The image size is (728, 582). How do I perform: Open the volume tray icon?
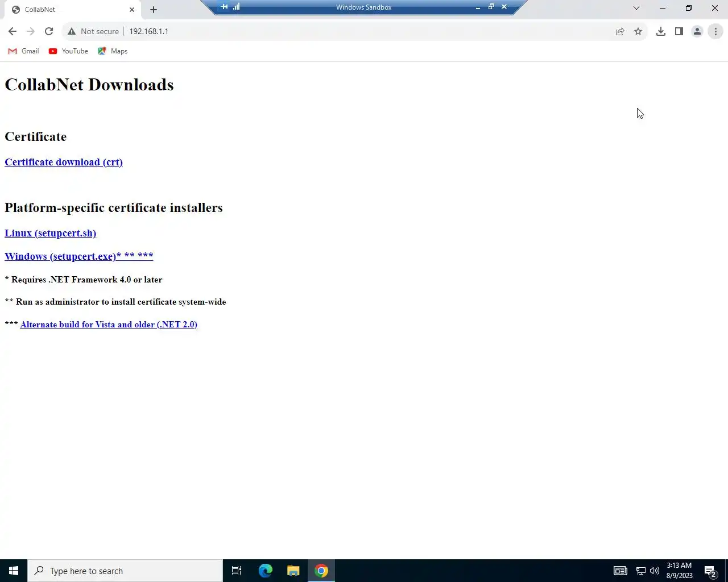(x=655, y=571)
